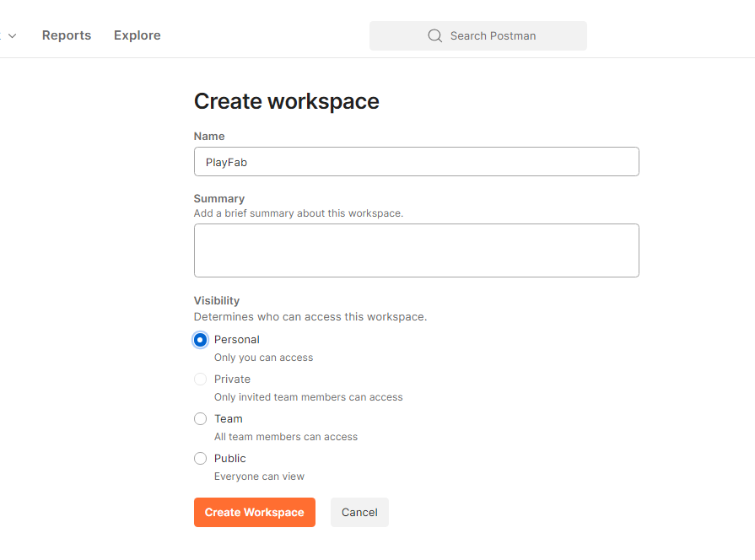Click the magnifying glass search icon
Image resolution: width=755 pixels, height=560 pixels.
(x=435, y=35)
